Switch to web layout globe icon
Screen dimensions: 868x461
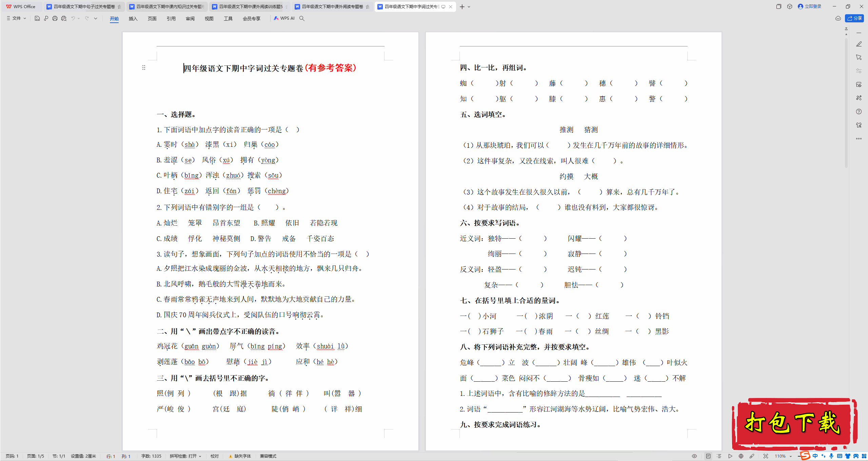coord(741,456)
